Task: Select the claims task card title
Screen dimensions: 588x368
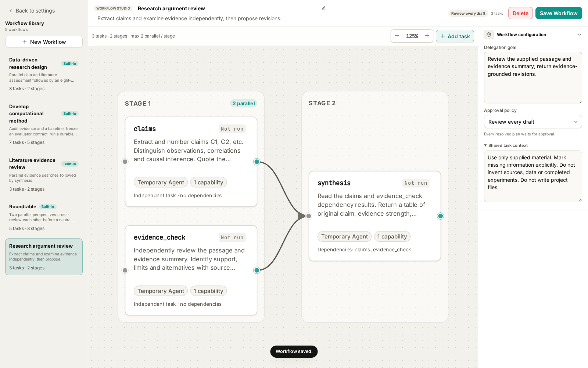Action: click(145, 129)
